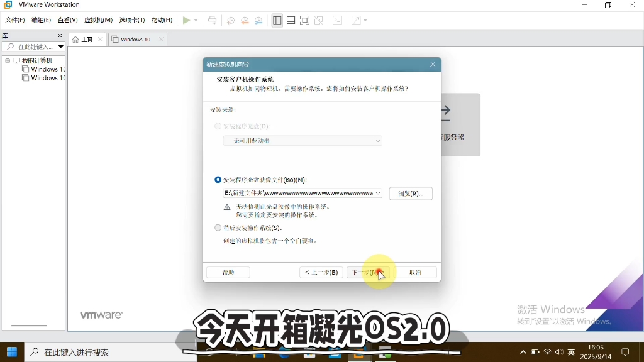Toggle the show library panel icon

coord(277,20)
